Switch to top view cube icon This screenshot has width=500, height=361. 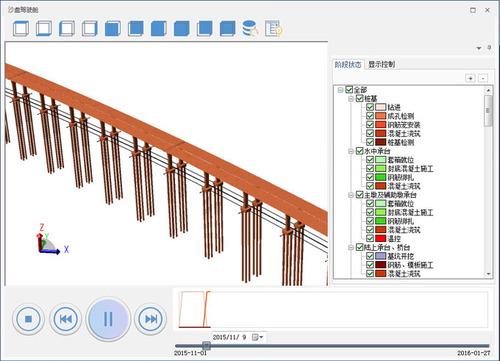coord(21,28)
